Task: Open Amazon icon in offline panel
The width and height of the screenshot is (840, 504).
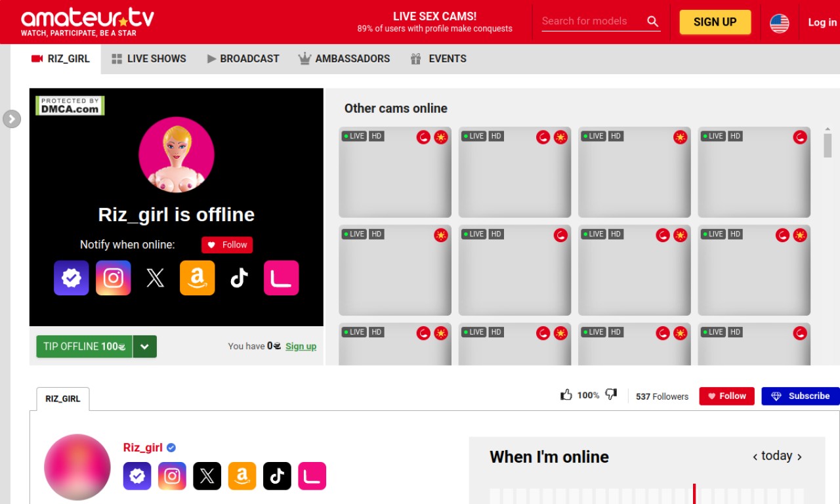Action: [198, 278]
